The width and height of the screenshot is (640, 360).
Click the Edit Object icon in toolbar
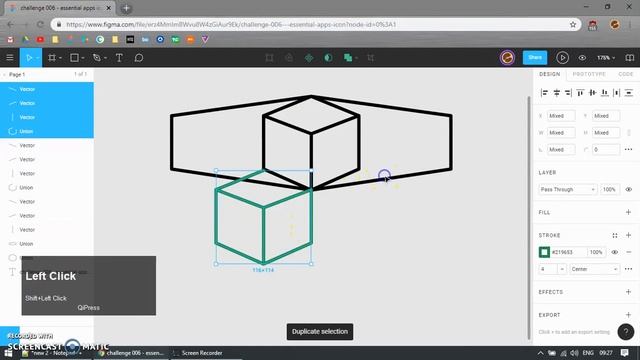click(x=269, y=58)
